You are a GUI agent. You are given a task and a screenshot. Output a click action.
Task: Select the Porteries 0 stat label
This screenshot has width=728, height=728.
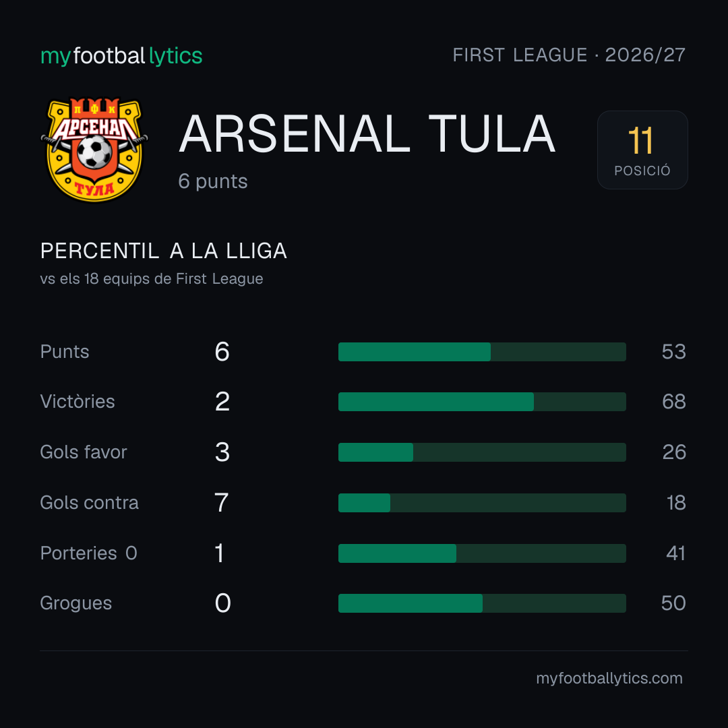89,553
